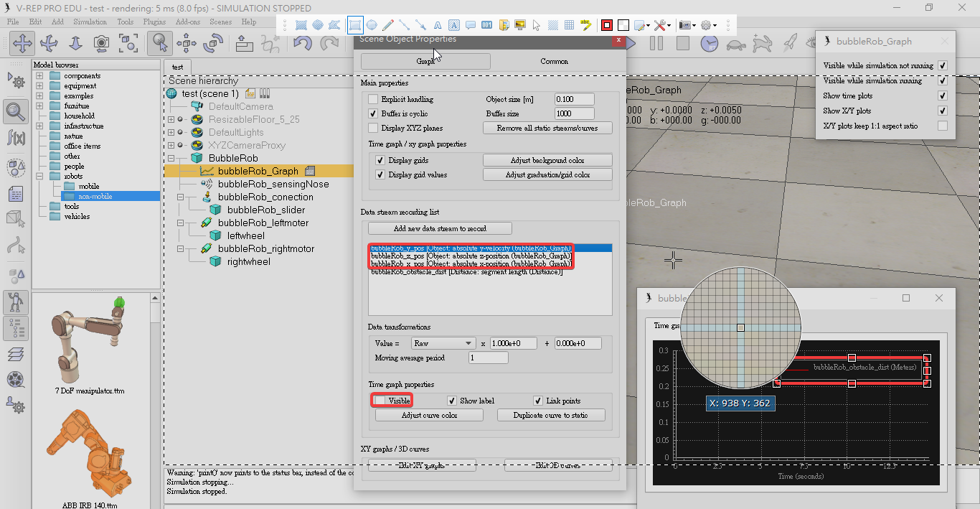Viewport: 980px width, 509px height.
Task: Open the collections sidebar icon
Action: [16, 167]
